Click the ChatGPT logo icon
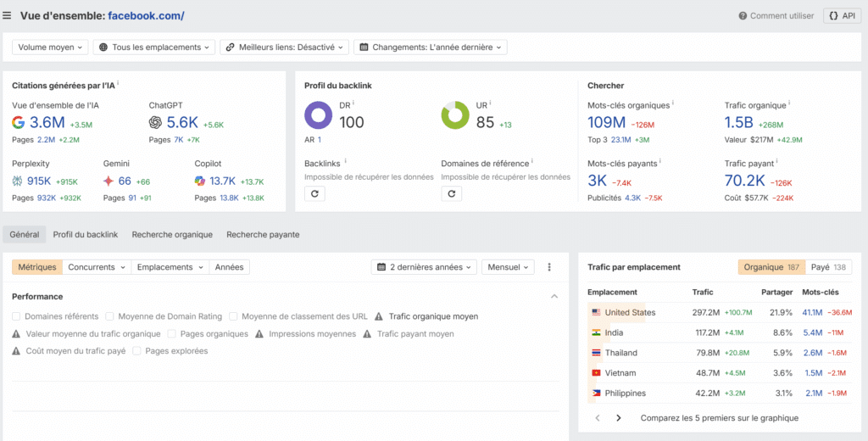 coord(155,122)
